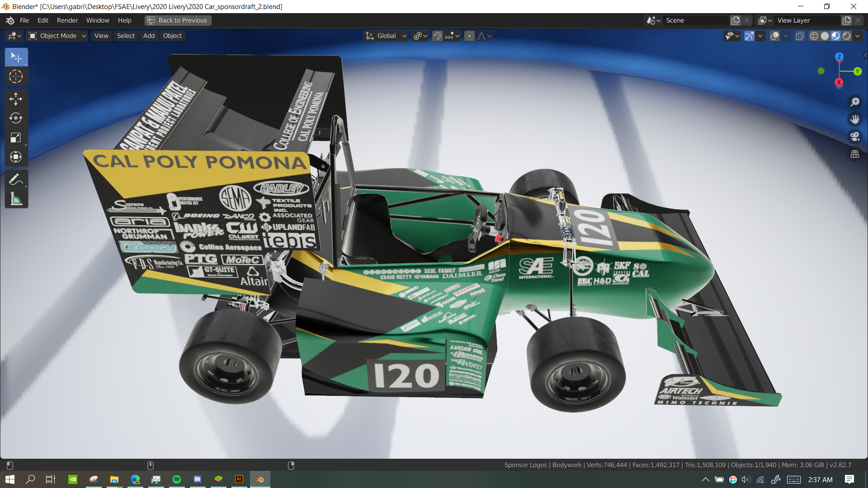Toggle viewport overlays visibility
This screenshot has width=868, height=488.
[x=774, y=36]
